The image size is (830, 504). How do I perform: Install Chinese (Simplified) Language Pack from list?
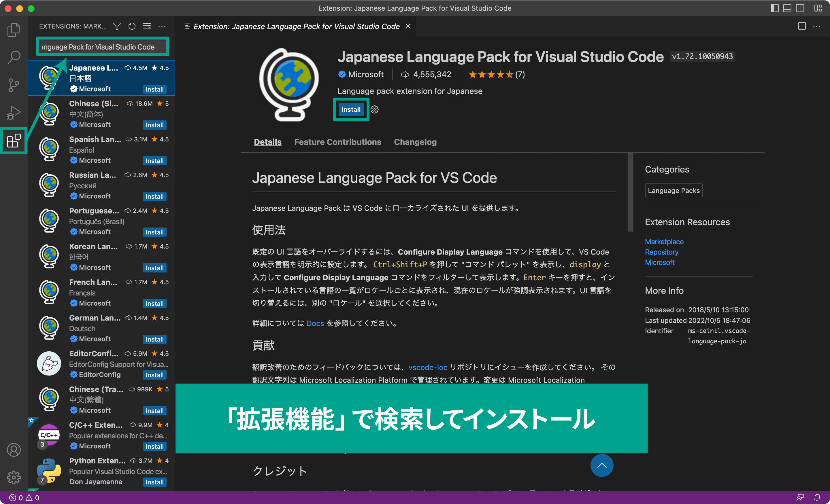(154, 125)
